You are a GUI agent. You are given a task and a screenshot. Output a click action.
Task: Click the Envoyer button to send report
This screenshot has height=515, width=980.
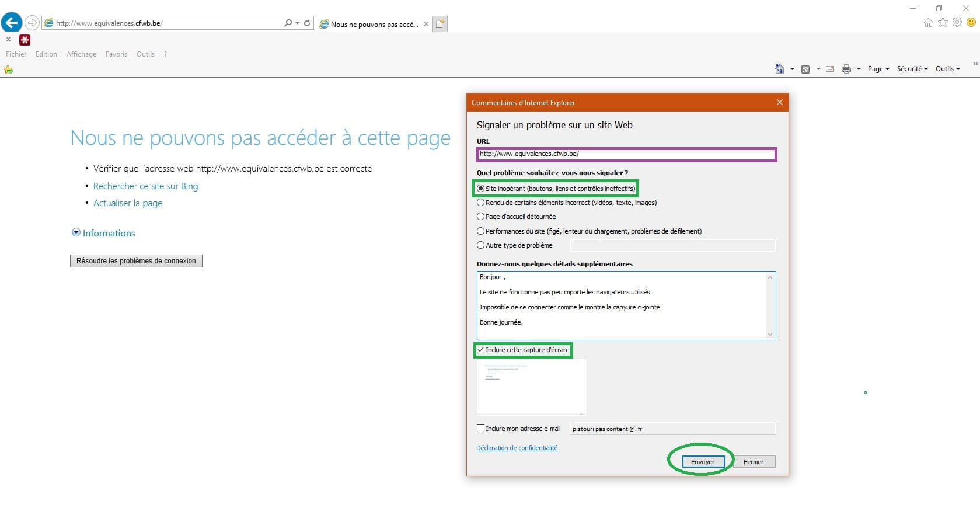coord(703,462)
